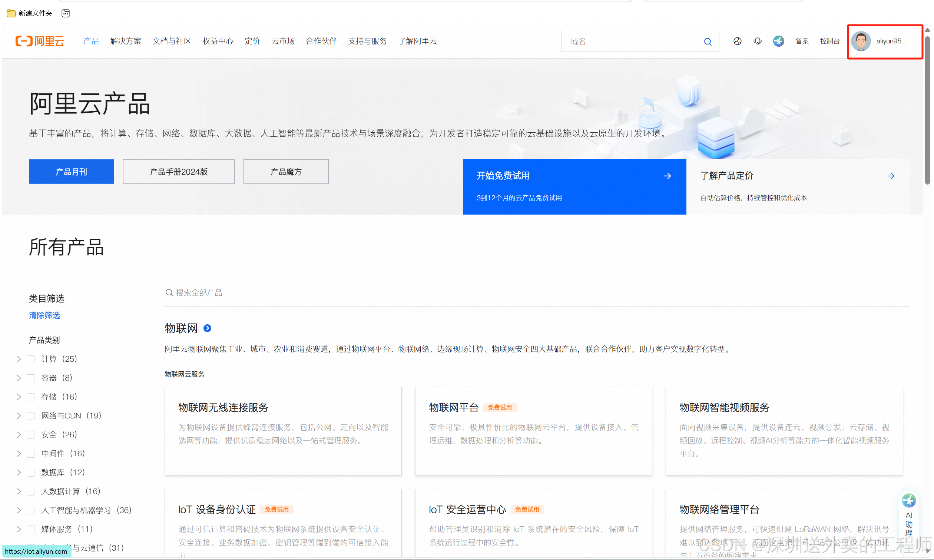Screen dimensions: 934x560
Task: Check the 计算 (25) category checkbox
Action: [31, 359]
